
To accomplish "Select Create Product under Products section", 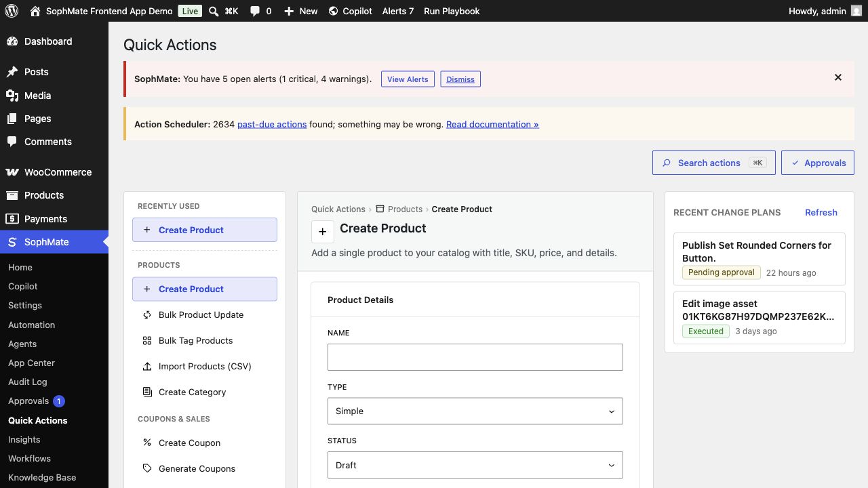I will pos(205,289).
